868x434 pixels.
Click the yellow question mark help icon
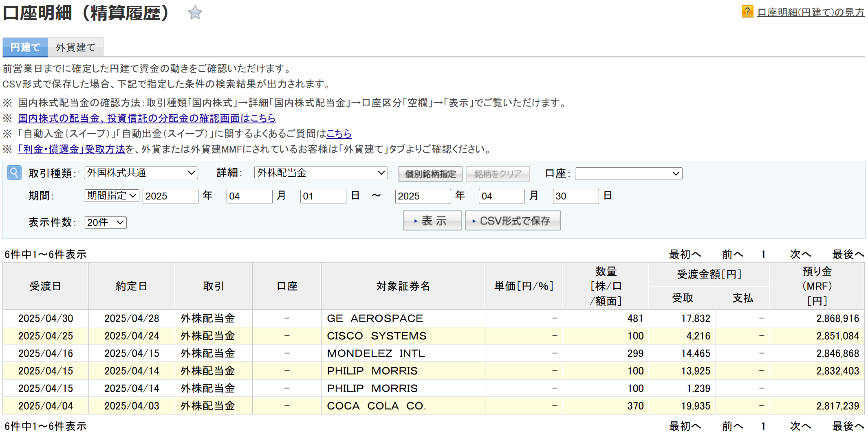pyautogui.click(x=747, y=11)
